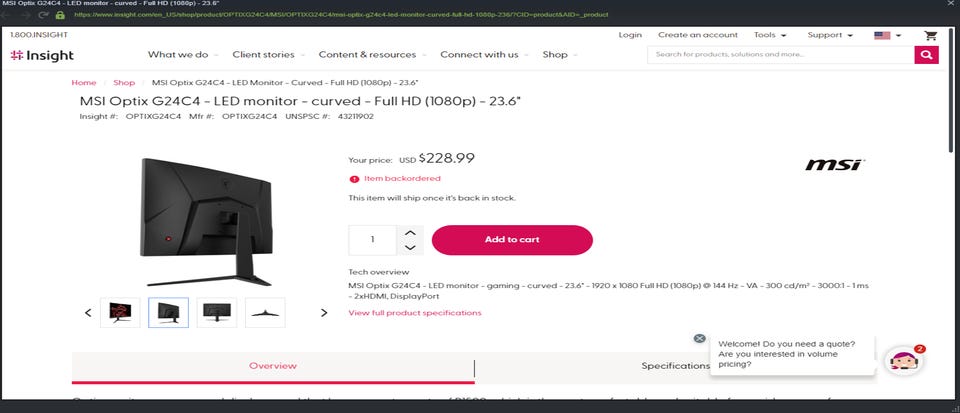
Task: Click the Insight logo
Action: (41, 55)
